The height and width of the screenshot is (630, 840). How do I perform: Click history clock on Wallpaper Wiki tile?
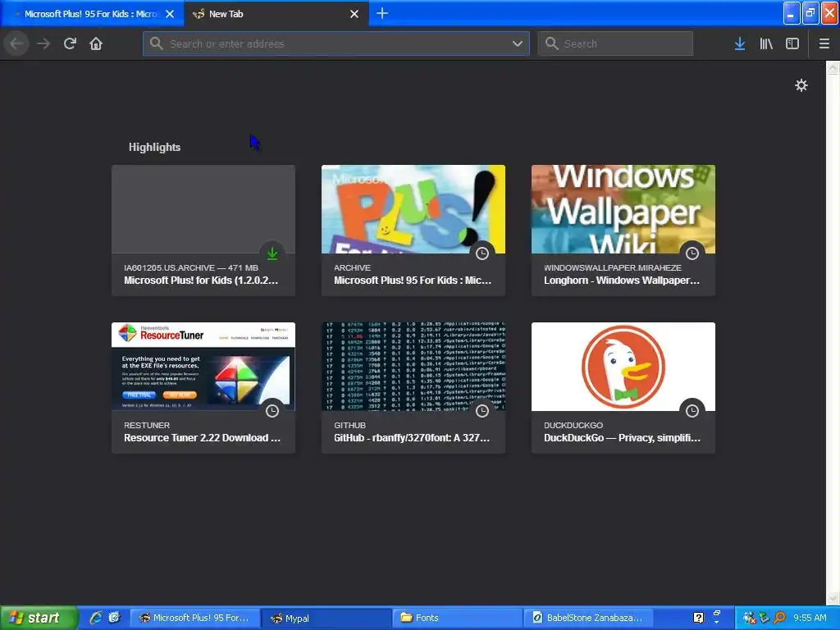point(692,253)
